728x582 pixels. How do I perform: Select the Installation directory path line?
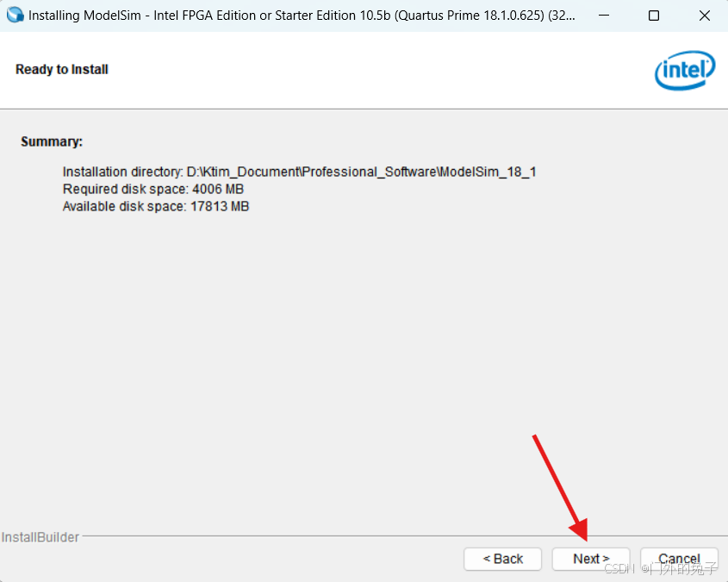(x=300, y=172)
